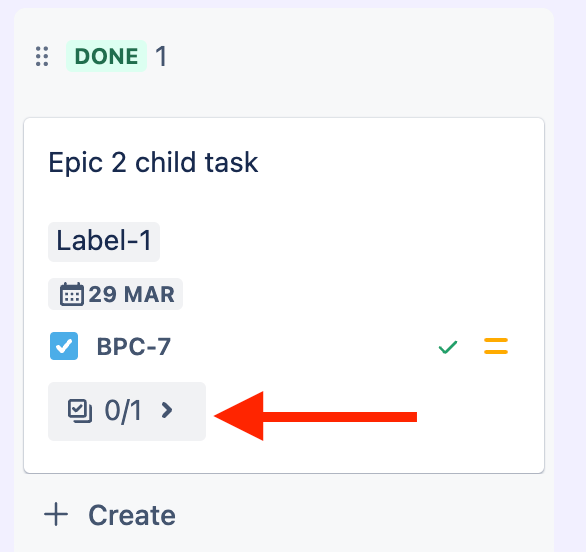
Task: Click the green done checkmark icon
Action: coord(448,347)
